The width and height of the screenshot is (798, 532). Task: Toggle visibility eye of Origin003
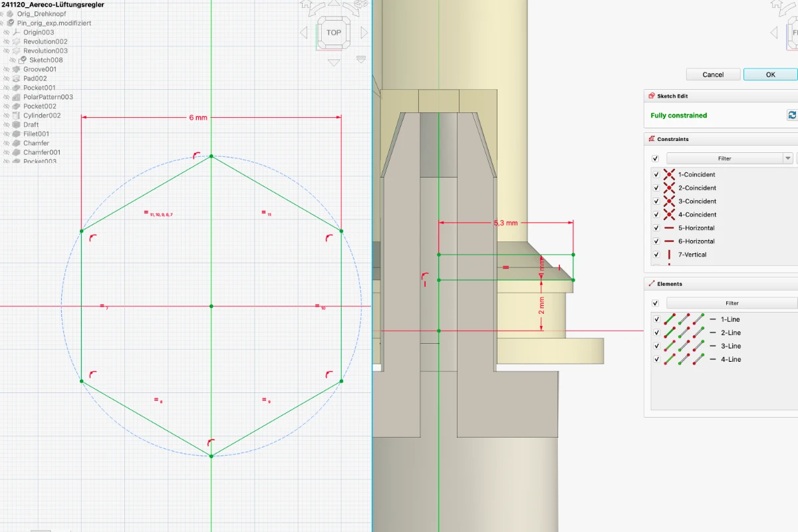click(x=6, y=32)
